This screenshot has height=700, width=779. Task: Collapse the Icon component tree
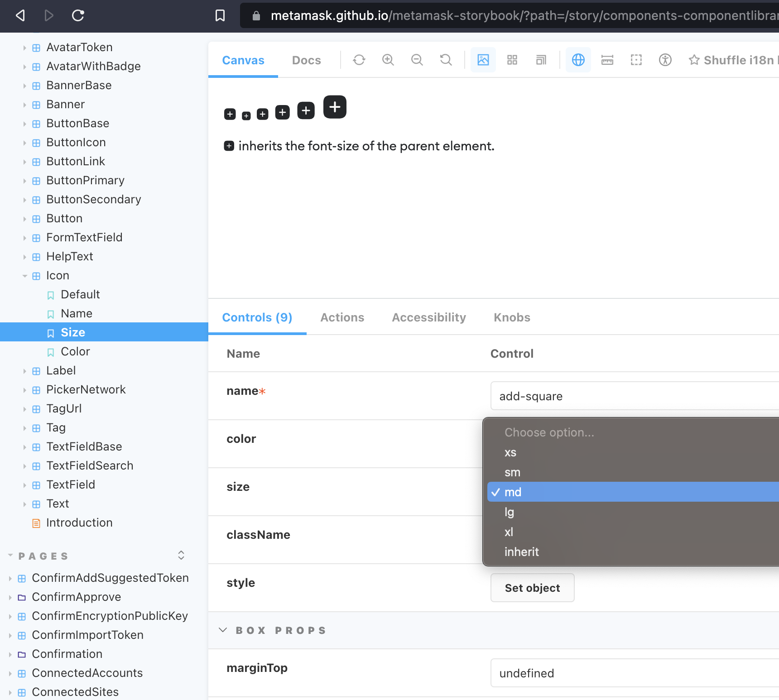pos(25,276)
